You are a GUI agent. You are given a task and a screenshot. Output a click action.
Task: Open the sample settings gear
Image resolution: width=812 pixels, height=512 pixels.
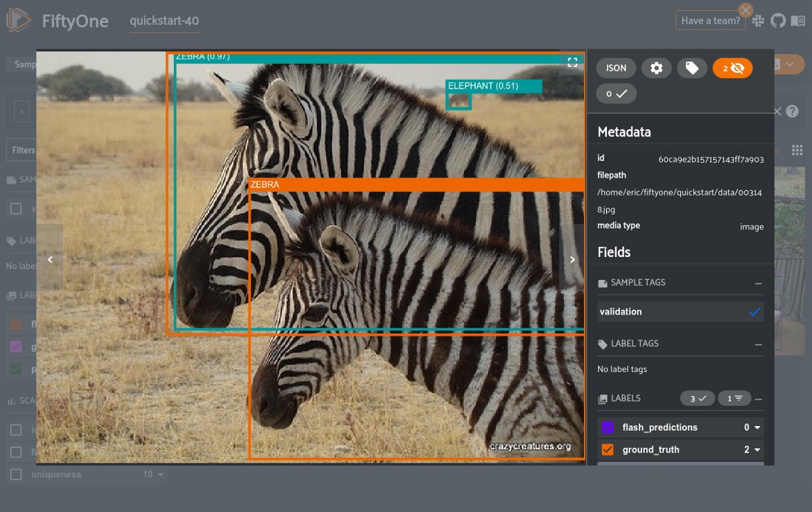pos(656,68)
